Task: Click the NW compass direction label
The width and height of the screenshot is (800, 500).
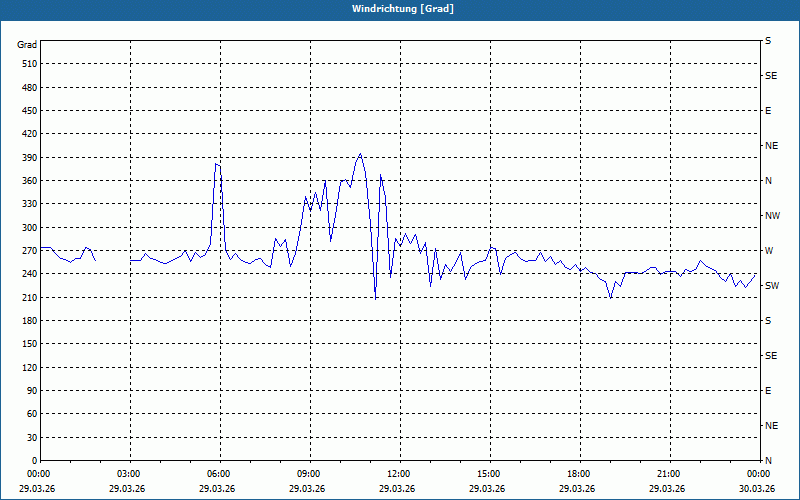Action: [772, 216]
